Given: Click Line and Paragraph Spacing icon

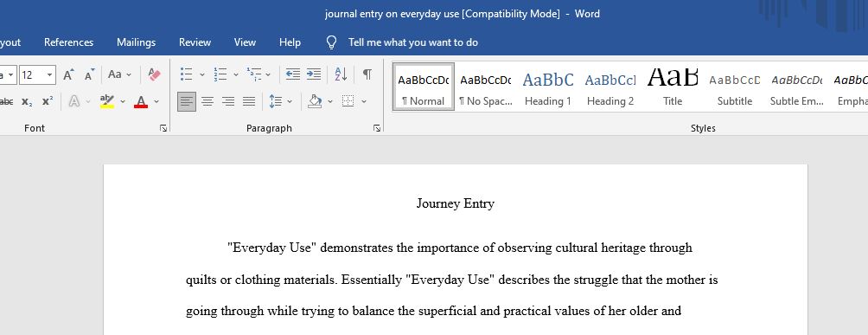Looking at the screenshot, I should click(x=275, y=101).
